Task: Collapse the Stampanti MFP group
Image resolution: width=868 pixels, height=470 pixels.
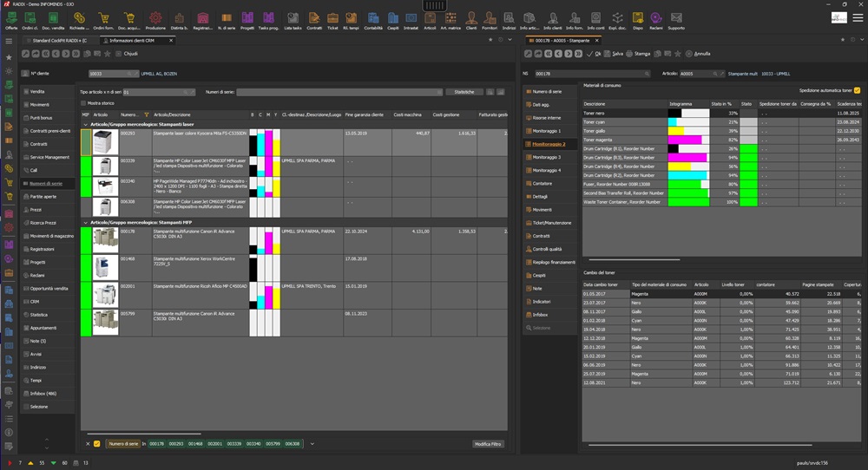Action: pos(84,221)
